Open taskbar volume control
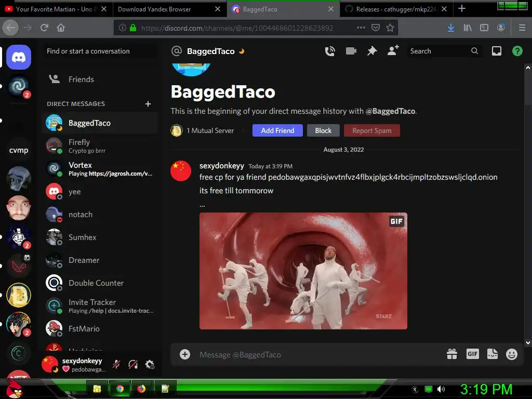Viewport: 532px width, 399px height. point(441,389)
